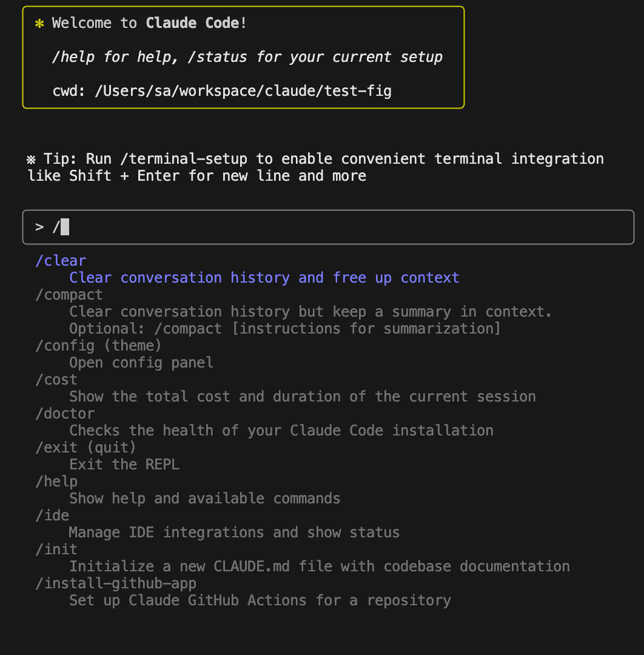Select the /compact command
This screenshot has height=655, width=644.
(x=69, y=295)
